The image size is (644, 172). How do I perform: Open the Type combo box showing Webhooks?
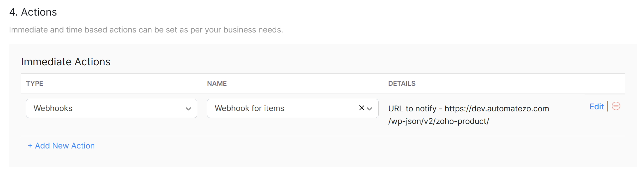(x=112, y=108)
